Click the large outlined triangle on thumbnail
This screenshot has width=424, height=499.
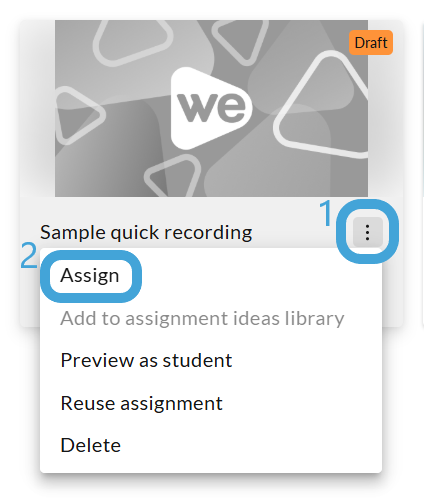[x=322, y=107]
